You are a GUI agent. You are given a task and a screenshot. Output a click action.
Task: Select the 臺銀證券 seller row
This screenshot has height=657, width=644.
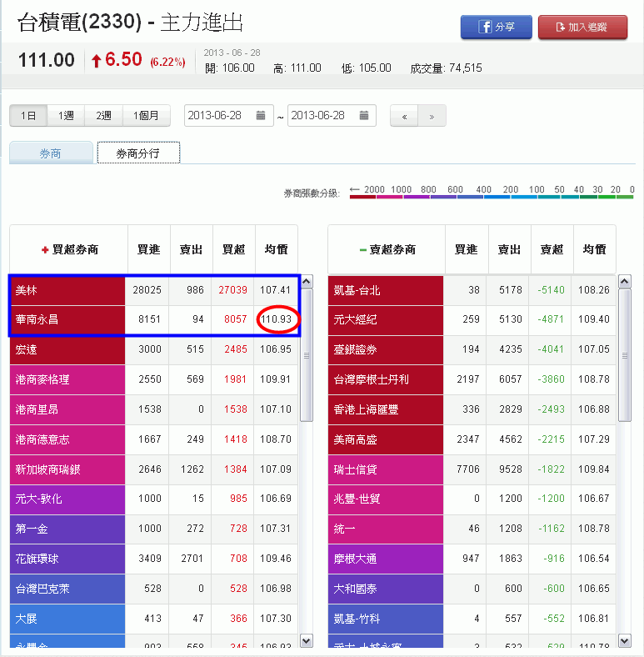pos(472,349)
